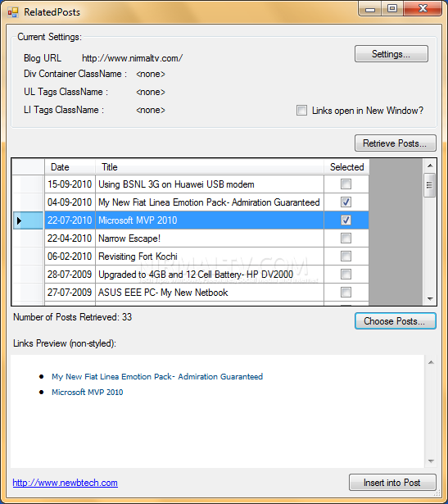Uncheck the Fiat Linea Emotion Pack checkbox

coord(346,202)
